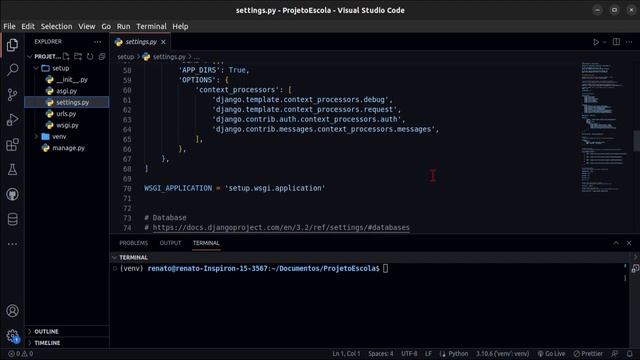
Task: Open the Database view in activity bar
Action: (x=12, y=219)
